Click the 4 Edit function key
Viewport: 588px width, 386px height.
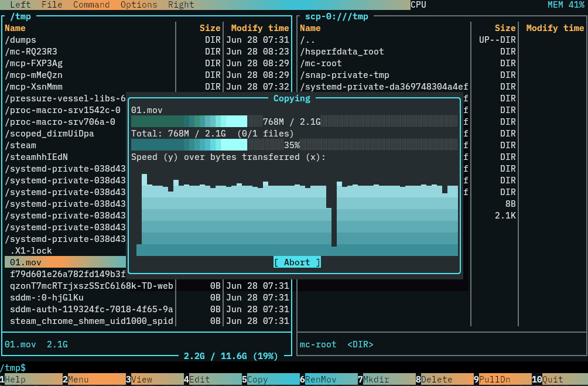[x=213, y=379]
